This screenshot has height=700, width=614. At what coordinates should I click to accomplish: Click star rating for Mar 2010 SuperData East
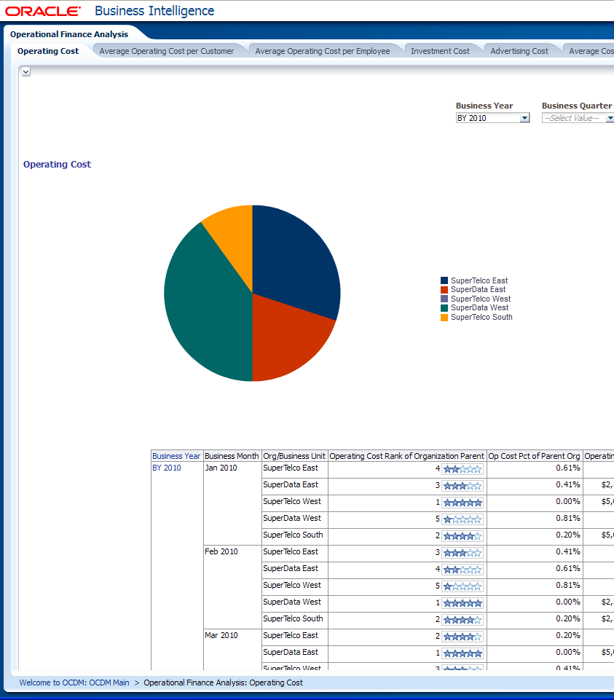click(463, 654)
